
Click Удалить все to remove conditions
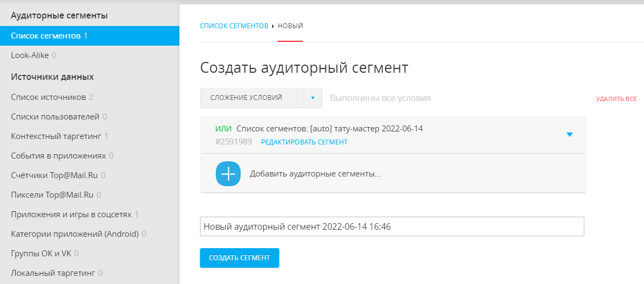[x=616, y=99]
